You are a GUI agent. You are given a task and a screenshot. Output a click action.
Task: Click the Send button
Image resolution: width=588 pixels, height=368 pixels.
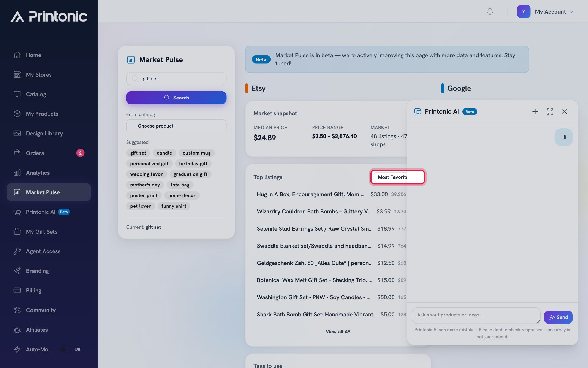[x=558, y=317]
